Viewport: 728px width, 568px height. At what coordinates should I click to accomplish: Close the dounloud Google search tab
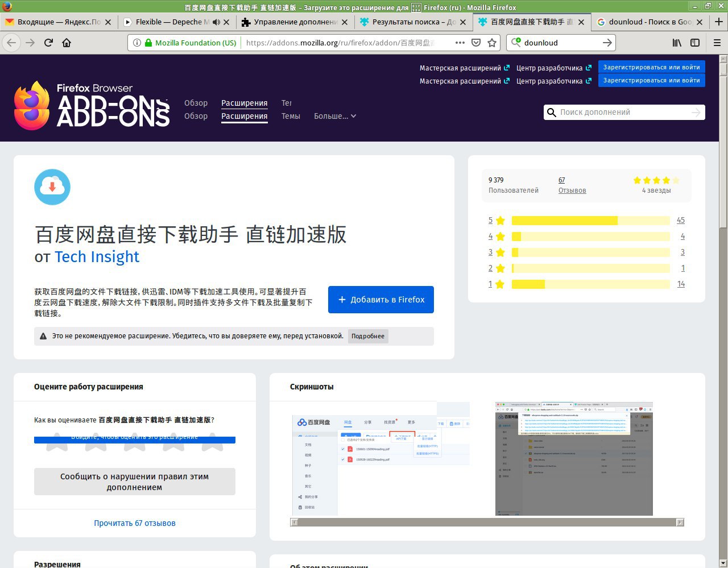pos(700,22)
